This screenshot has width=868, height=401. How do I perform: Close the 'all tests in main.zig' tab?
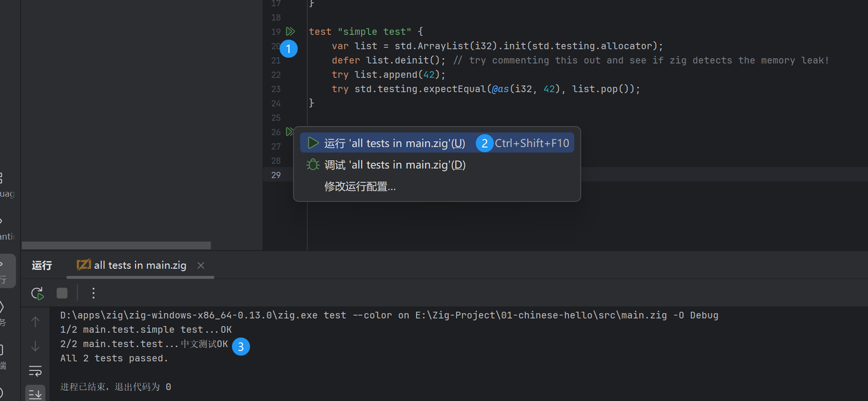point(200,265)
